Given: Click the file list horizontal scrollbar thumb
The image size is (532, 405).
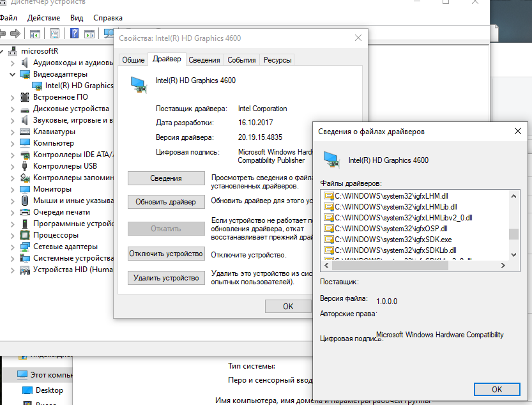Looking at the screenshot, I should pyautogui.click(x=390, y=266).
